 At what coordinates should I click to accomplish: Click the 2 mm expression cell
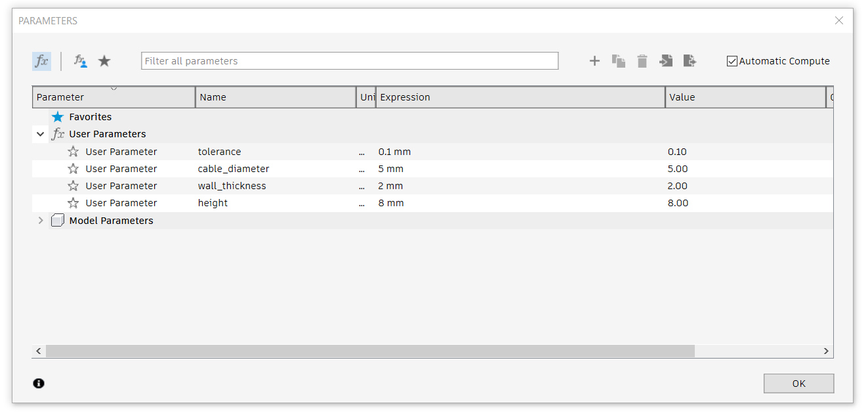520,186
